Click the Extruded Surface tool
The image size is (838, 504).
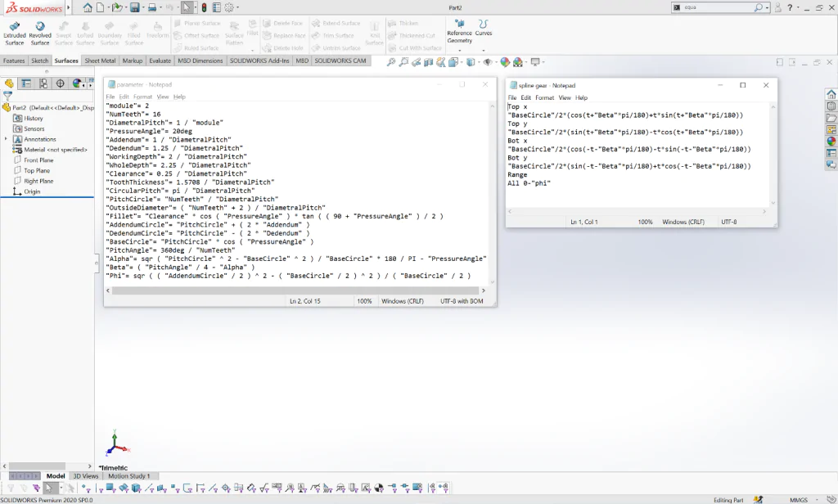tap(15, 34)
